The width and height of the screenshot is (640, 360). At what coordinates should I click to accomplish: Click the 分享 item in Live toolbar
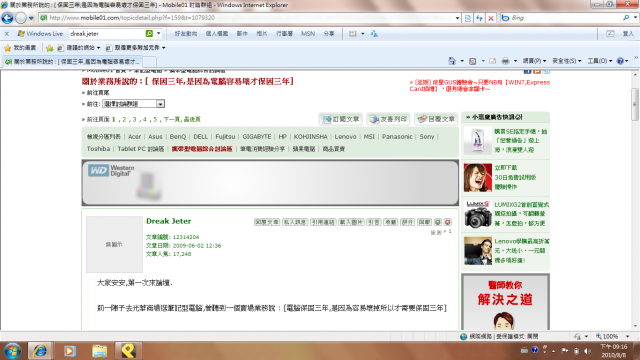coord(329,34)
